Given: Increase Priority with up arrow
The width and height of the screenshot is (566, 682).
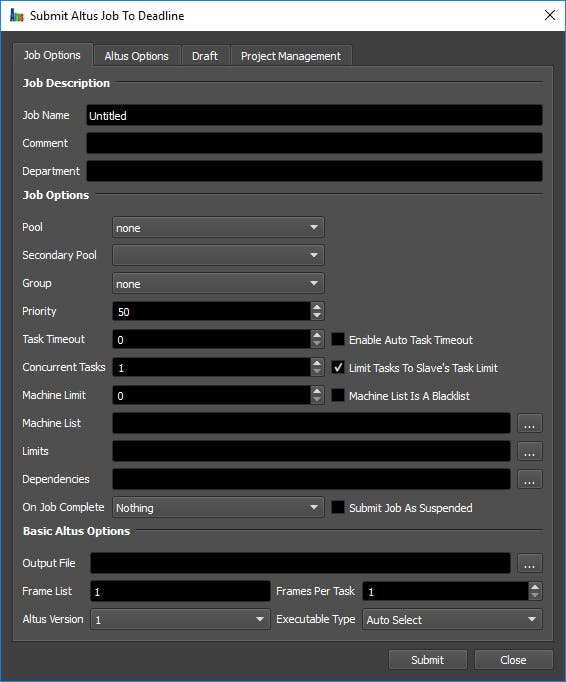Looking at the screenshot, I should pyautogui.click(x=317, y=307).
